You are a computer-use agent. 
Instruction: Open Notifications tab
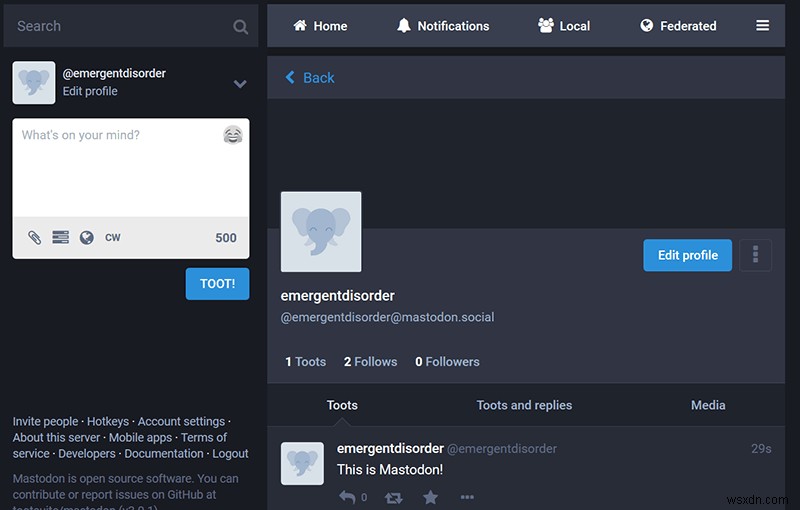point(443,26)
